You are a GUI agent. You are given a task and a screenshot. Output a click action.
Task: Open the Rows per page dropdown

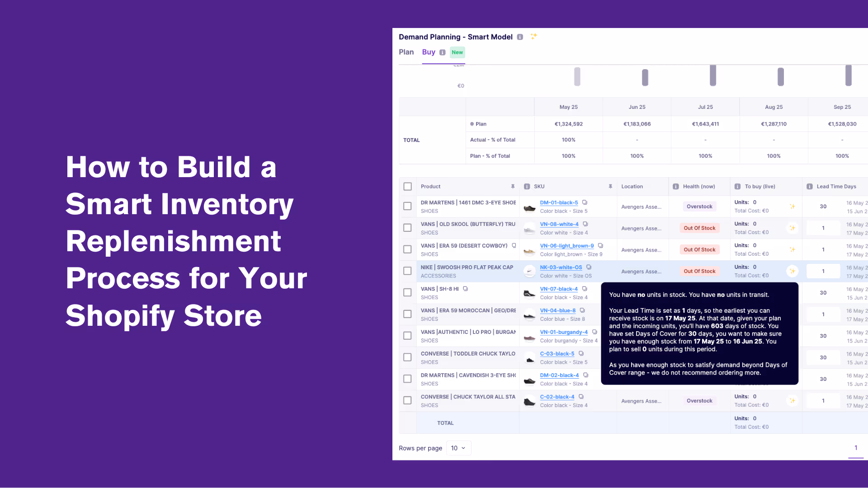click(x=458, y=448)
